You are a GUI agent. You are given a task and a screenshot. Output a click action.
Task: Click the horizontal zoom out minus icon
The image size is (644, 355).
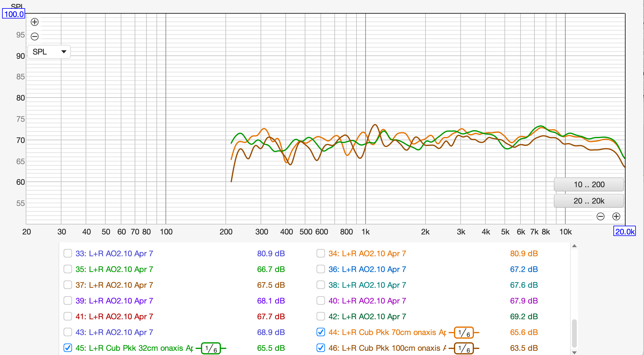click(x=600, y=216)
